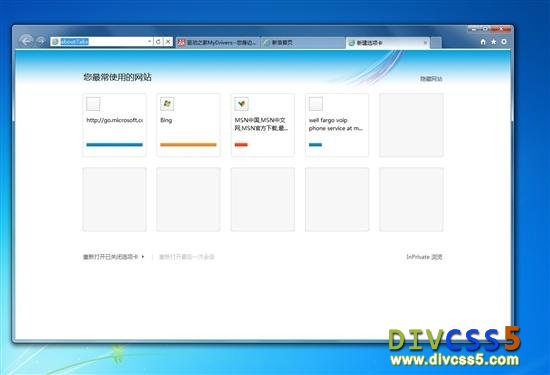The width and height of the screenshot is (550, 375).
Task: Switch to the MyDrivers tab
Action: tap(217, 42)
